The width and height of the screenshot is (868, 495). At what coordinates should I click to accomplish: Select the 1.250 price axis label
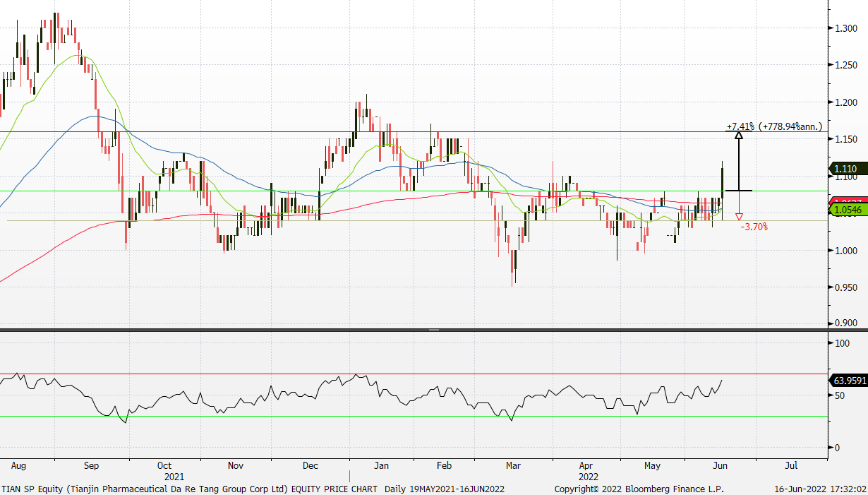845,66
